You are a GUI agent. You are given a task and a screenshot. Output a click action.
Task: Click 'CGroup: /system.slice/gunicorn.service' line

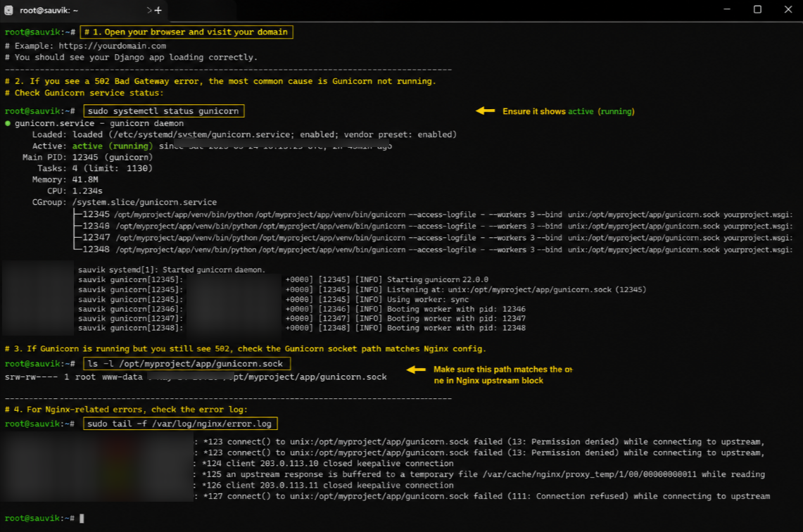pos(124,202)
